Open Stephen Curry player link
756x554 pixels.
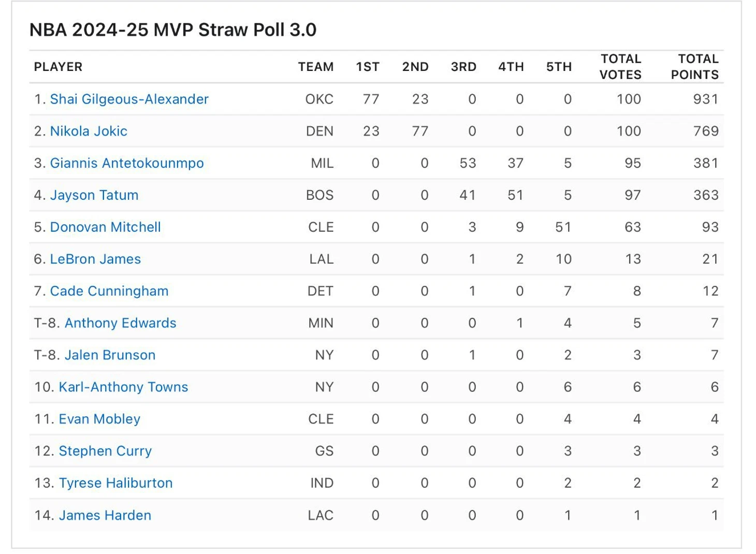(x=105, y=451)
